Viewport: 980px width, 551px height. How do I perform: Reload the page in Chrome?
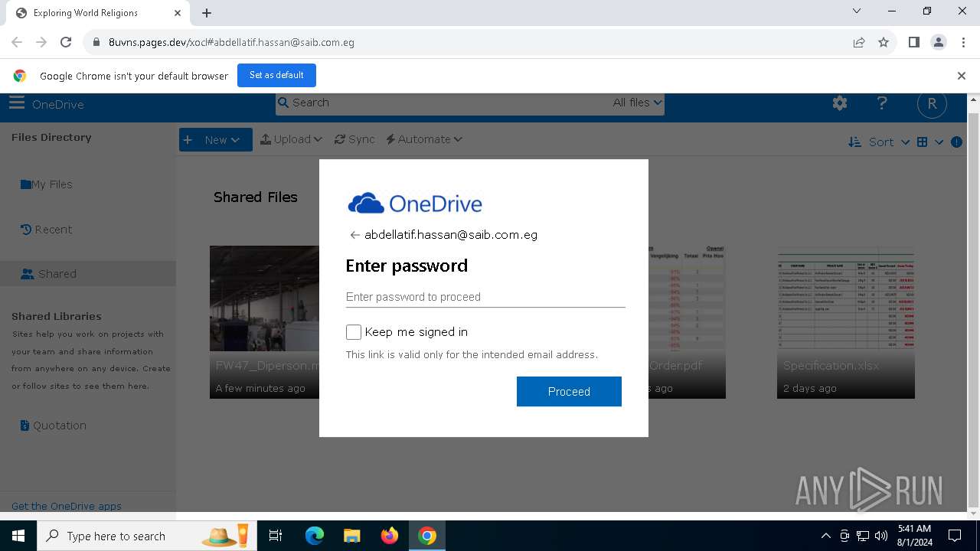point(66,43)
